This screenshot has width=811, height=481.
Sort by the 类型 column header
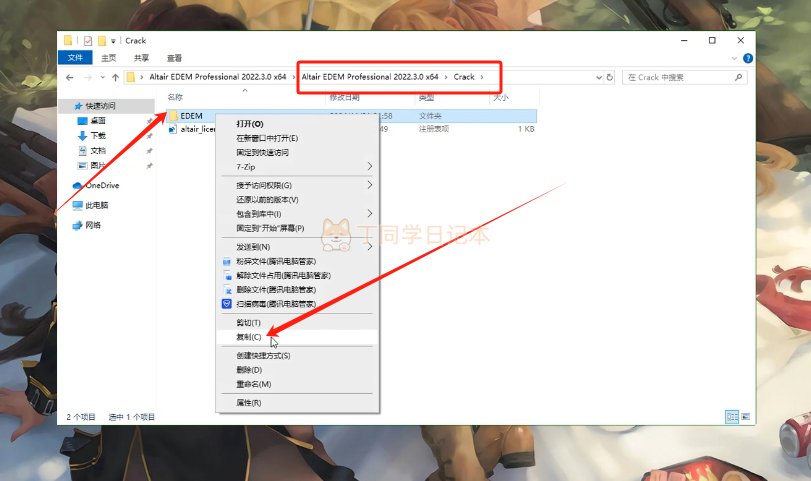pyautogui.click(x=426, y=97)
